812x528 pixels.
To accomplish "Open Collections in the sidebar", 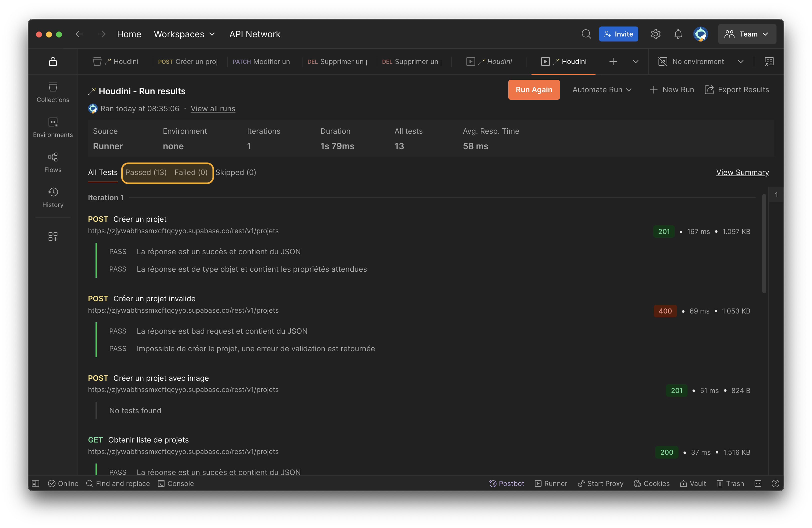I will tap(53, 92).
